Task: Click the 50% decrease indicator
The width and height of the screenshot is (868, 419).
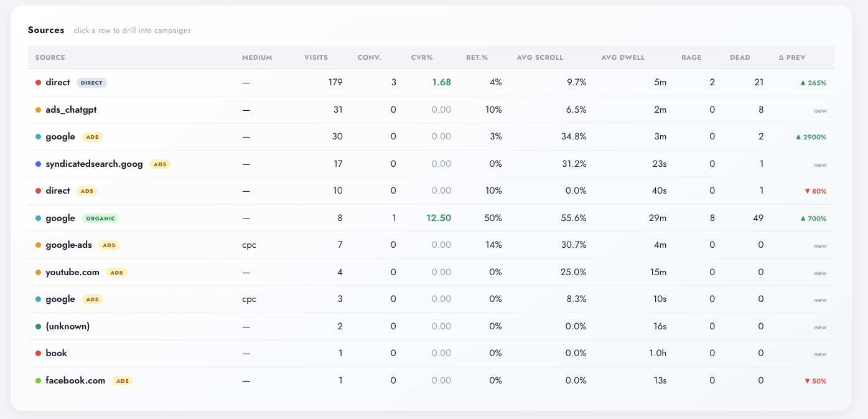Action: 815,381
